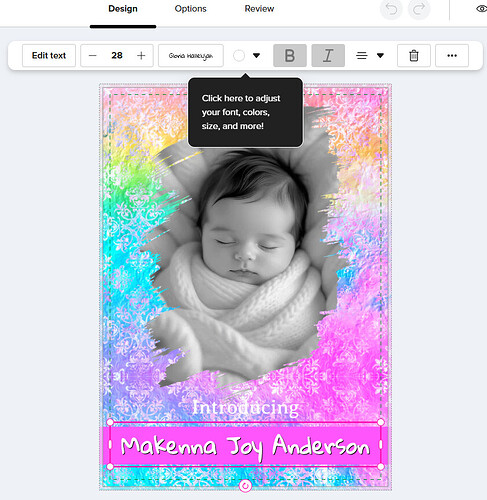Click the undo arrow icon
This screenshot has width=487, height=500.
click(391, 9)
